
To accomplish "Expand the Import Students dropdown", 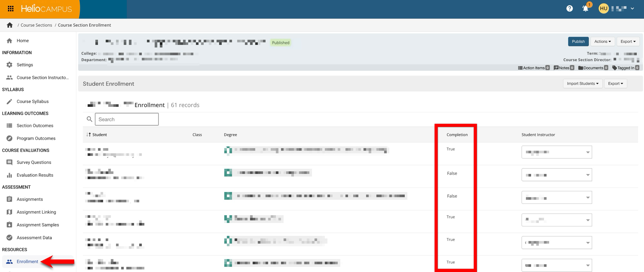I will [x=582, y=84].
